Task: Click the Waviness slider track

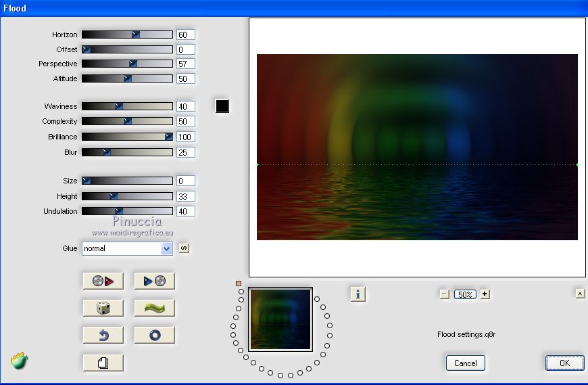Action: (127, 106)
